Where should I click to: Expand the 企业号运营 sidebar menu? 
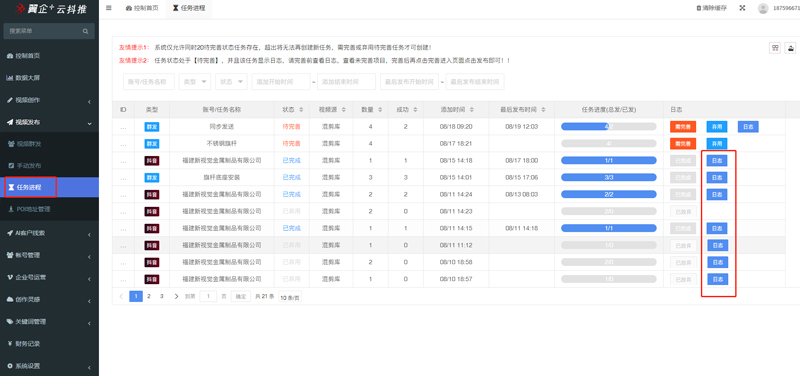pyautogui.click(x=49, y=278)
